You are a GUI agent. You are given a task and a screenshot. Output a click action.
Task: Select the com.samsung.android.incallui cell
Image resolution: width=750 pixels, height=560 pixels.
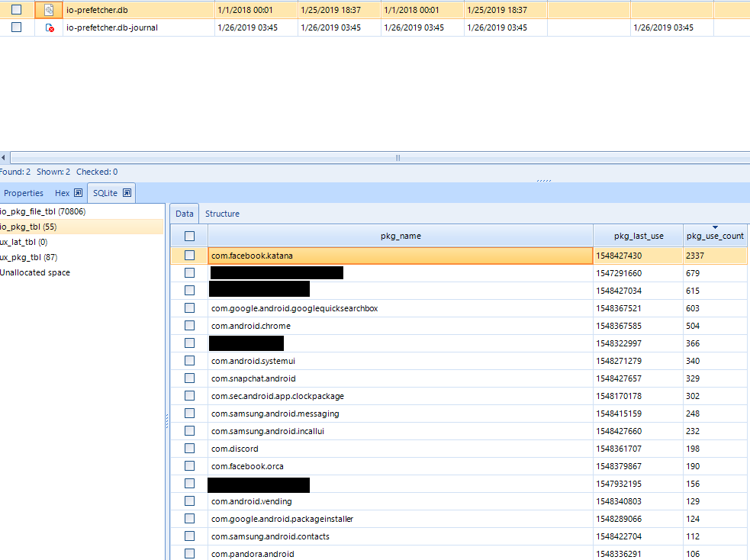(401, 431)
